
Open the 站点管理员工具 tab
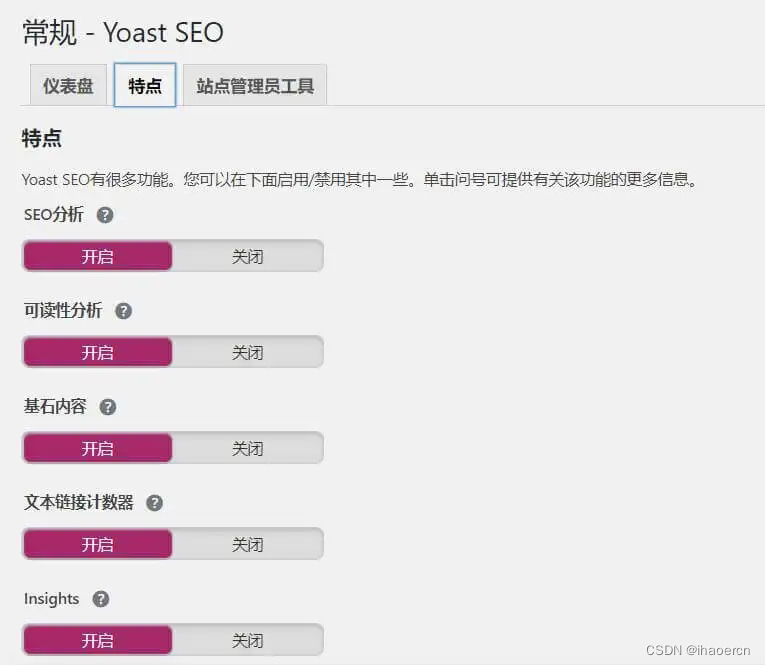[x=255, y=86]
